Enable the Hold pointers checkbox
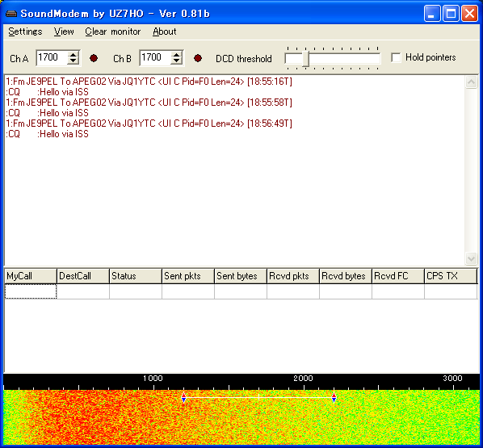The width and height of the screenshot is (483, 448). coord(396,57)
